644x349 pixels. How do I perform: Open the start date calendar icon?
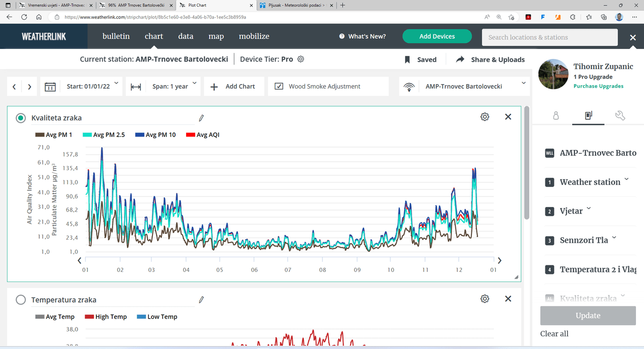pos(50,87)
